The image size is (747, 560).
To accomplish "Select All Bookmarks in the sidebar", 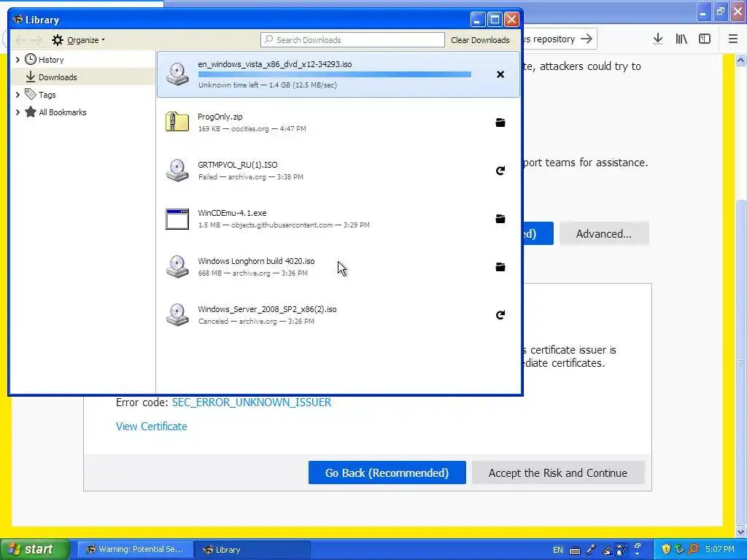I will (x=63, y=112).
